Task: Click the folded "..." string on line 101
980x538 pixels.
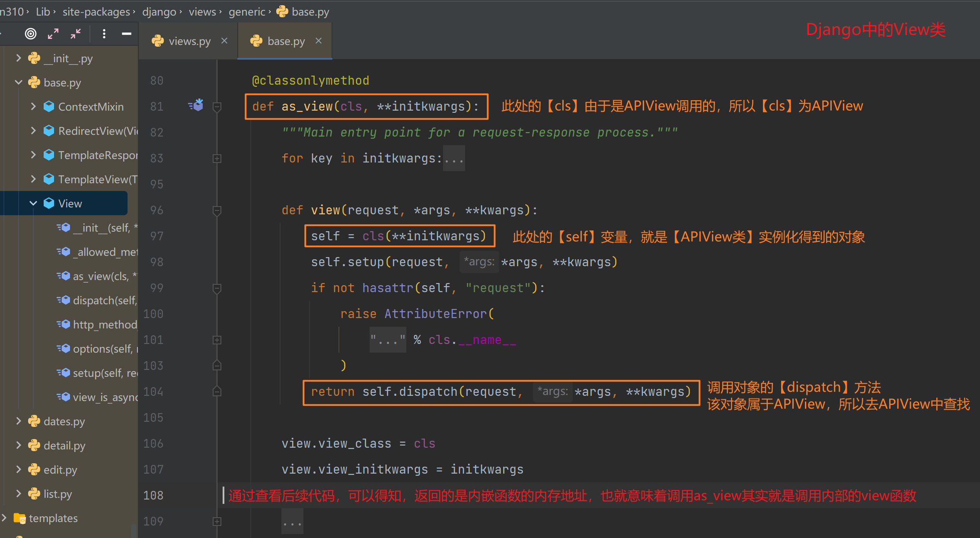Action: [x=388, y=340]
